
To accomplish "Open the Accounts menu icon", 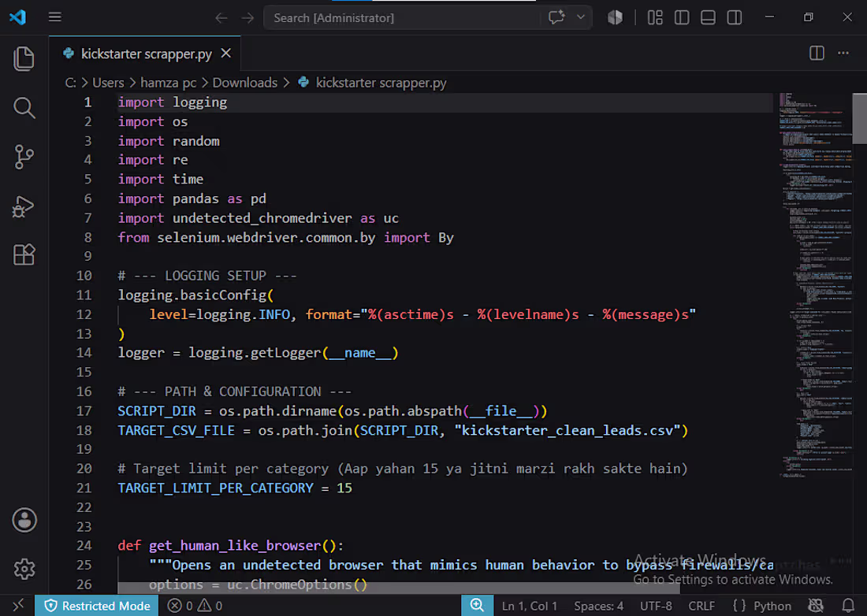I will tap(24, 520).
